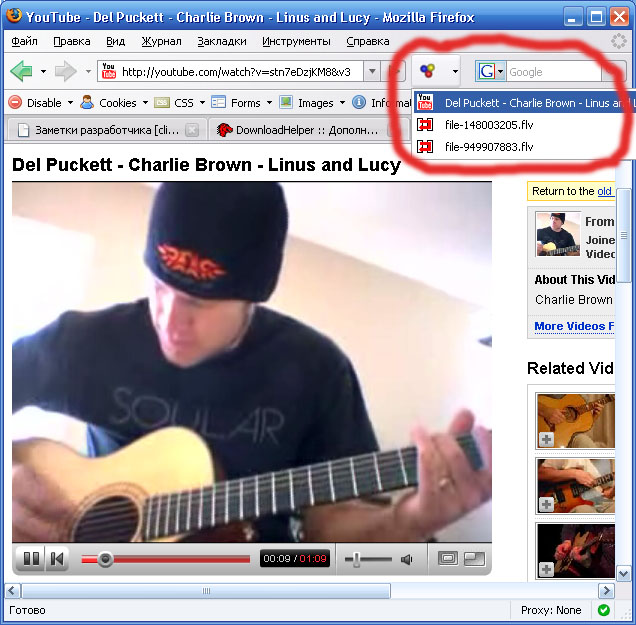Toggle the small player view icon
The image size is (636, 625).
click(448, 558)
